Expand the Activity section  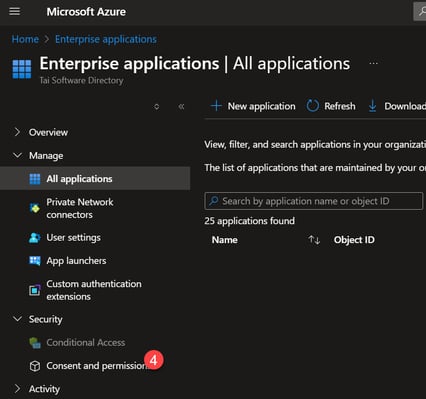[17, 389]
